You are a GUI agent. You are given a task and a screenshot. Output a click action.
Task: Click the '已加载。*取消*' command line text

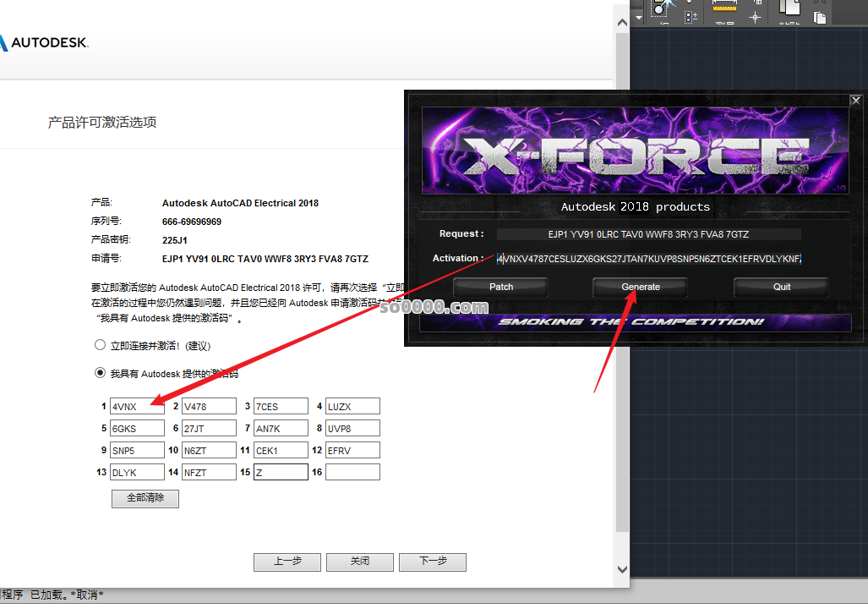point(67,595)
